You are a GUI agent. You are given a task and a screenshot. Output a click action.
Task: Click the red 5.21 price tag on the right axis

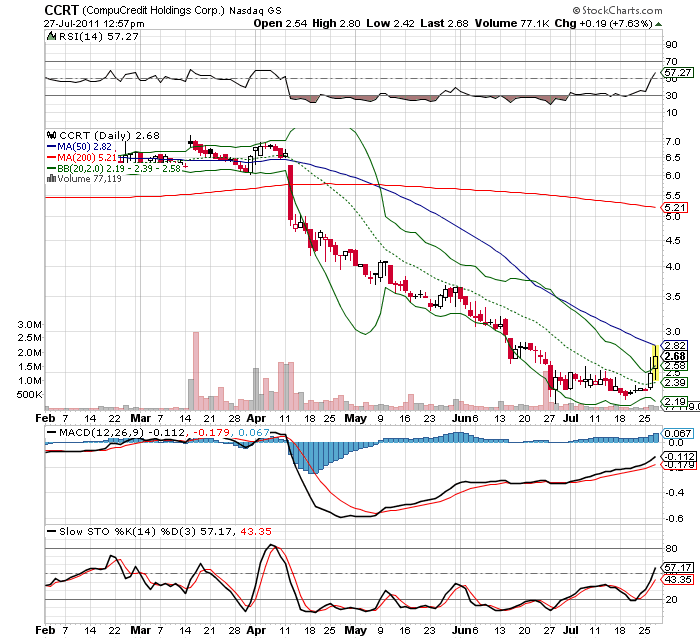tap(675, 207)
